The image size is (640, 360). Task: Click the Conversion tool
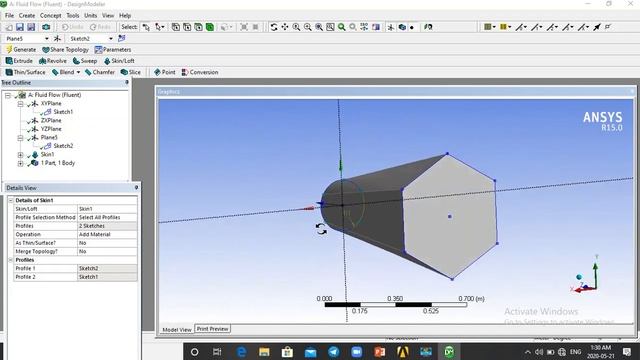[x=200, y=72]
